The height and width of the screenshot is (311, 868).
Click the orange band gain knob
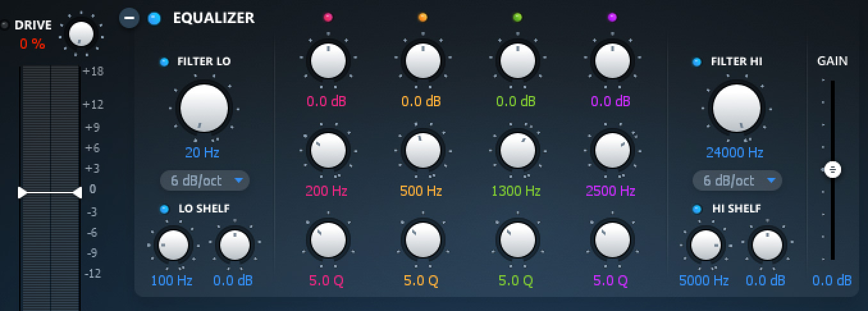click(x=423, y=61)
